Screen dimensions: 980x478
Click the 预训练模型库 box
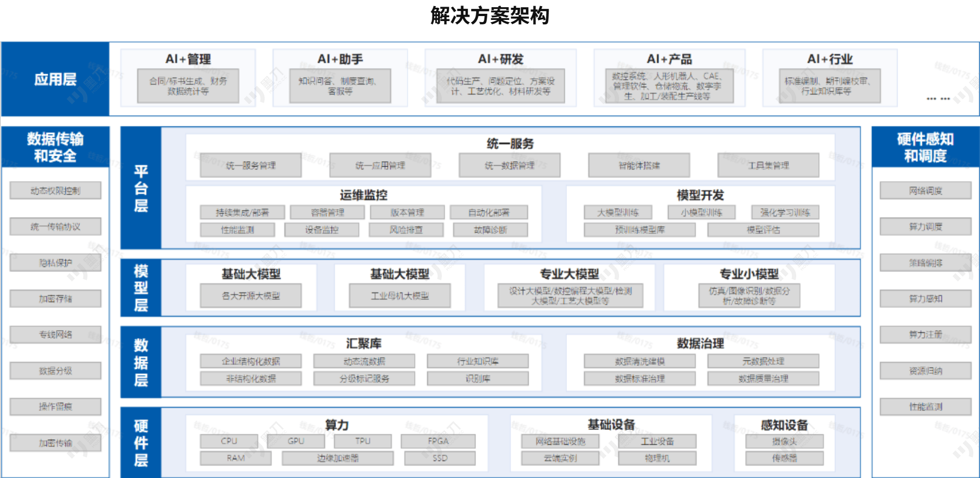[x=639, y=229]
